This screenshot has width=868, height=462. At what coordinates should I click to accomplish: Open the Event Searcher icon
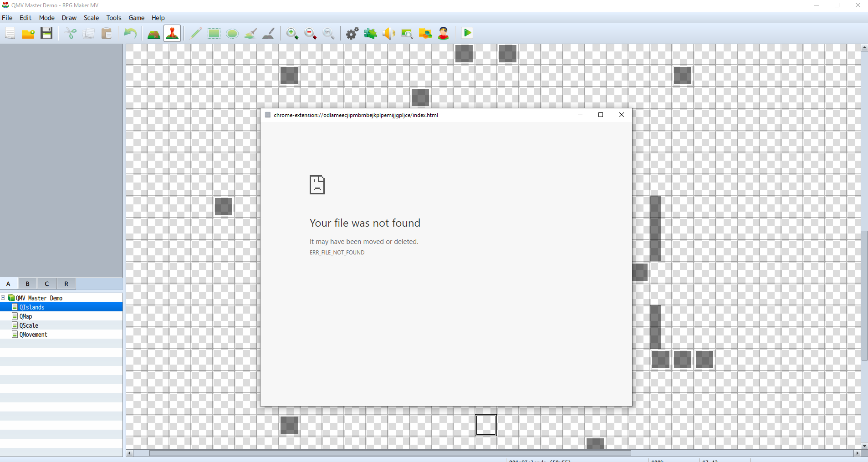(x=407, y=33)
